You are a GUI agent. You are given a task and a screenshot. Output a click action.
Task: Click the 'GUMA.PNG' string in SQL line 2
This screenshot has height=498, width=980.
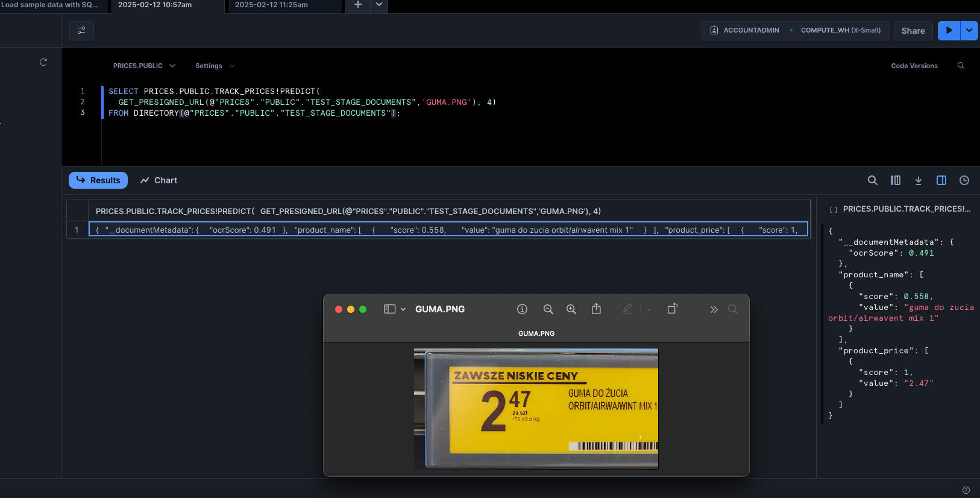447,102
